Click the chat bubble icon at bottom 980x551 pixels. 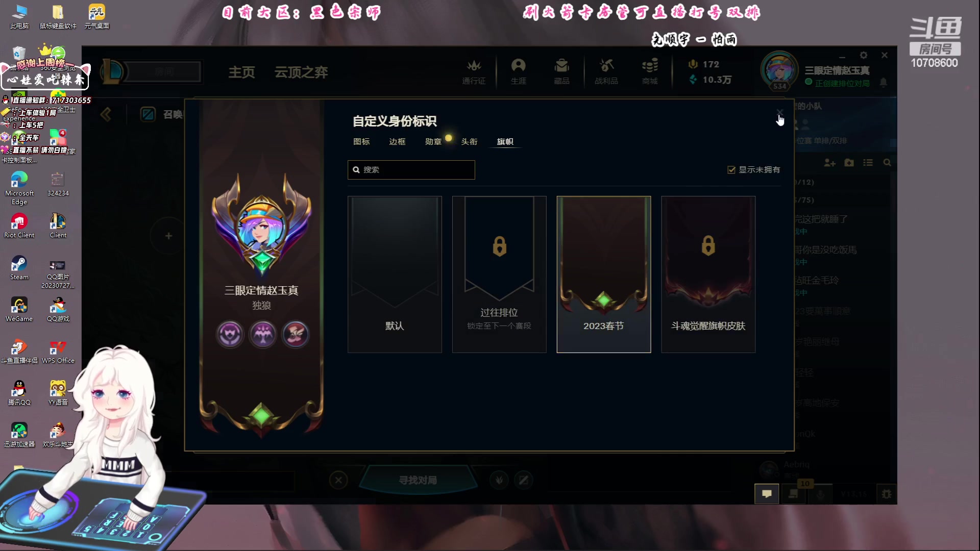click(x=767, y=493)
